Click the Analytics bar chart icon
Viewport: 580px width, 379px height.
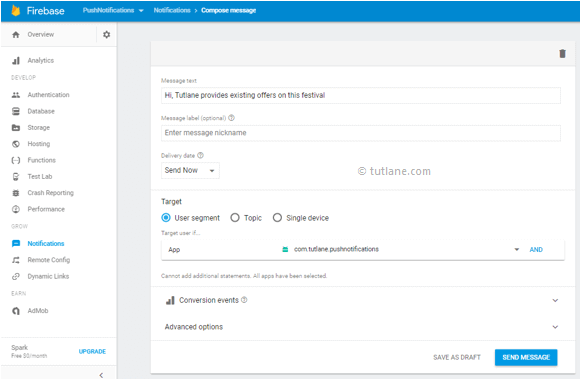pos(16,60)
